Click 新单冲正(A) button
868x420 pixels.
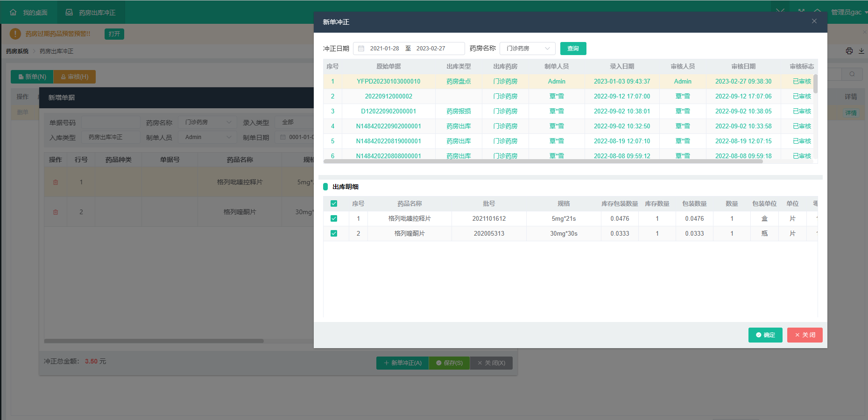pyautogui.click(x=402, y=363)
